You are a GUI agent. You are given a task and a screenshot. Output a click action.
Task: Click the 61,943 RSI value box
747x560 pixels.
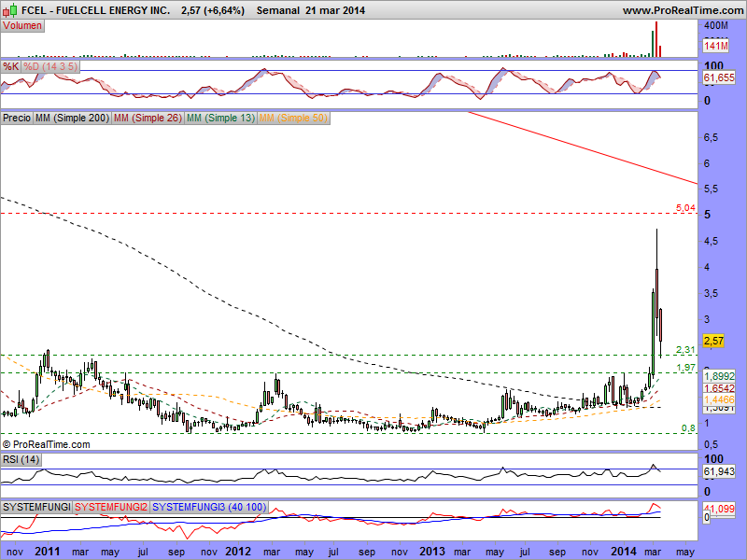[x=719, y=471]
